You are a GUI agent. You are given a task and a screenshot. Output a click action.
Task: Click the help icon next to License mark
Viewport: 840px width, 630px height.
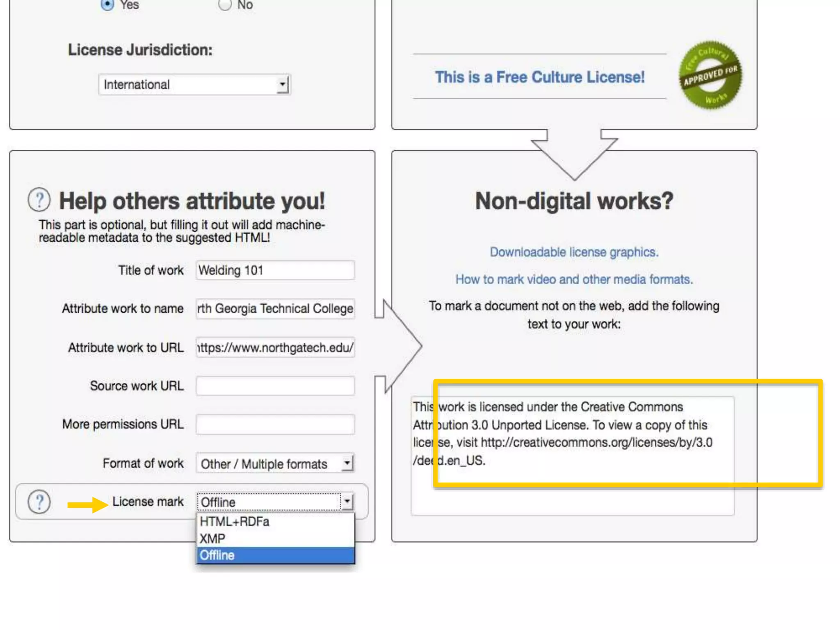39,502
